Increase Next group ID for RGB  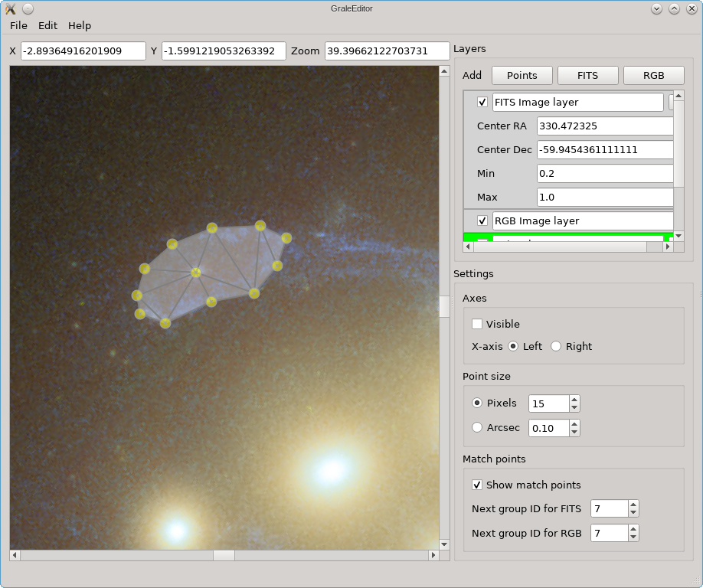[633, 529]
